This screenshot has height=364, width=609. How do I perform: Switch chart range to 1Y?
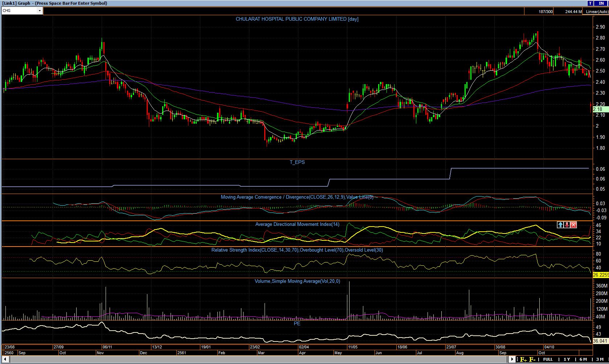tap(567, 359)
